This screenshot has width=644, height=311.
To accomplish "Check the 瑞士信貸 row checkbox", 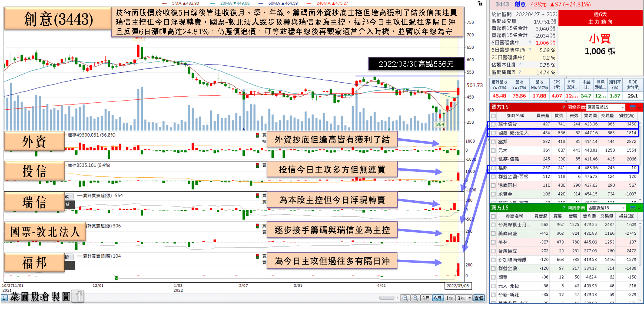I will coord(493,124).
